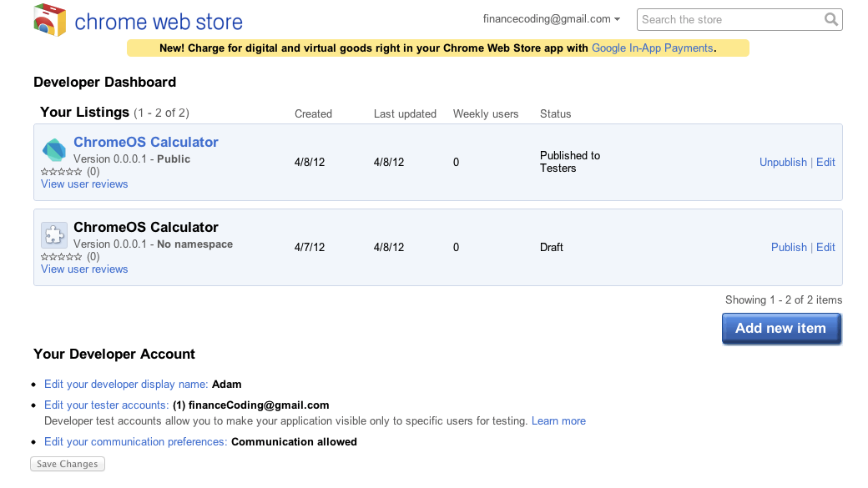
Task: Click the Showing 1 - 2 of 2 items text
Action: click(784, 299)
